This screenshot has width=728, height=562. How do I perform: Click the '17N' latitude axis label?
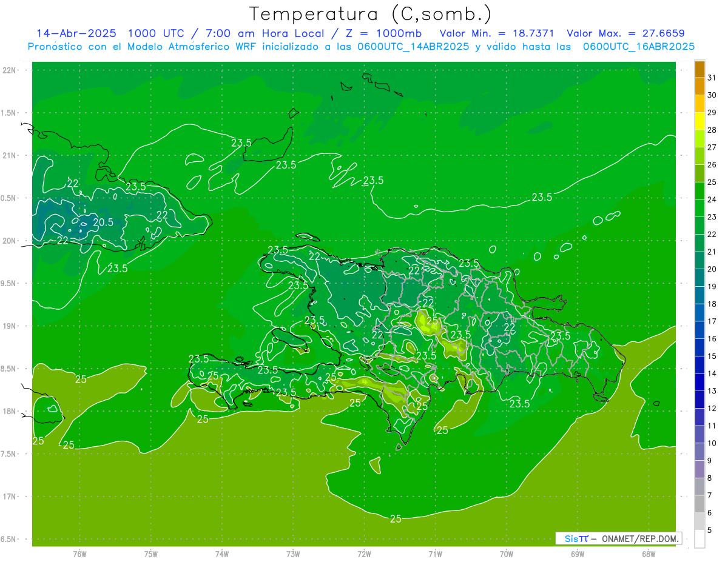pyautogui.click(x=9, y=497)
